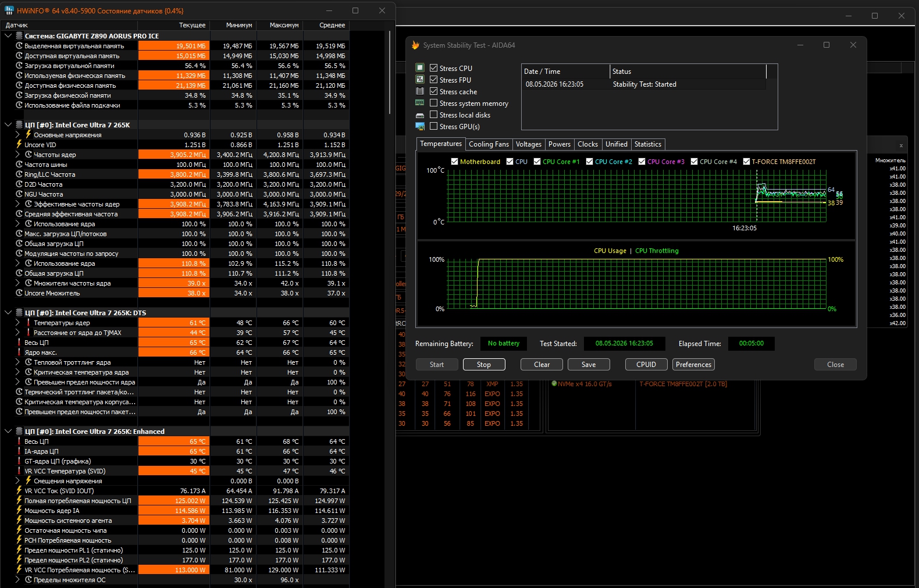The image size is (919, 588).
Task: Click the drive icon beside Stress local disks
Action: click(420, 115)
